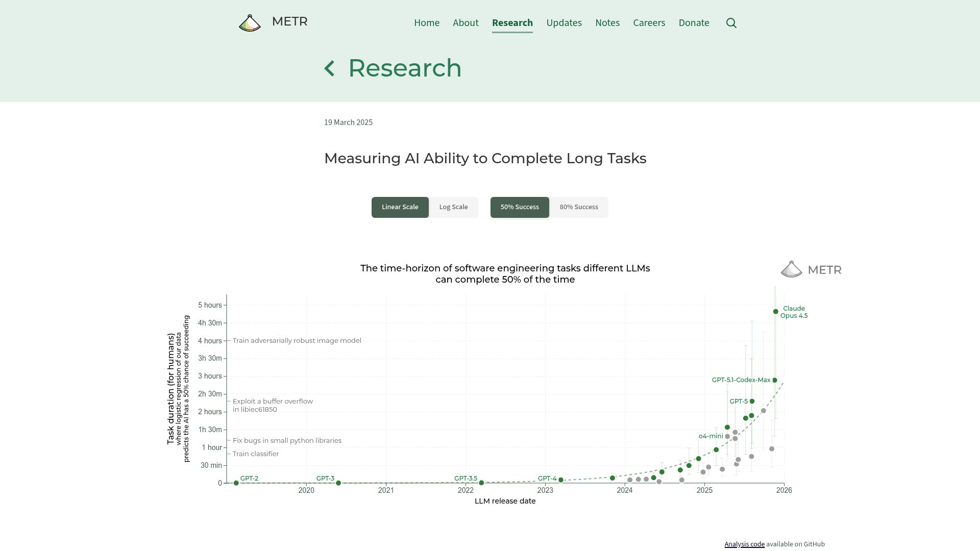This screenshot has width=980, height=551.
Task: Select the Linear Scale toggle
Action: coord(400,207)
